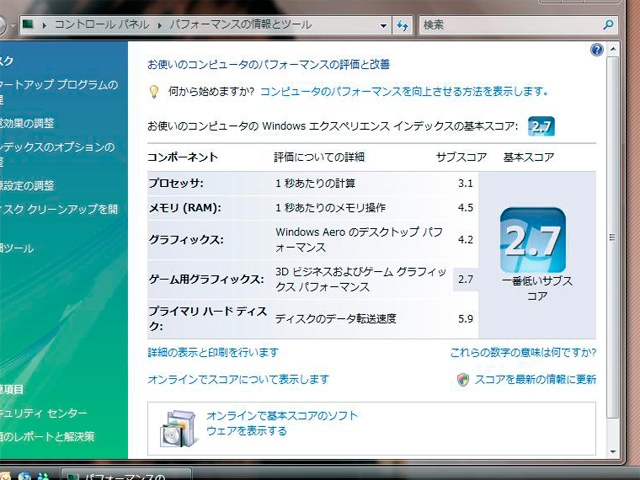This screenshot has height=480, width=640.
Task: Click the small 2.7 score badge at top
Action: pyautogui.click(x=541, y=127)
